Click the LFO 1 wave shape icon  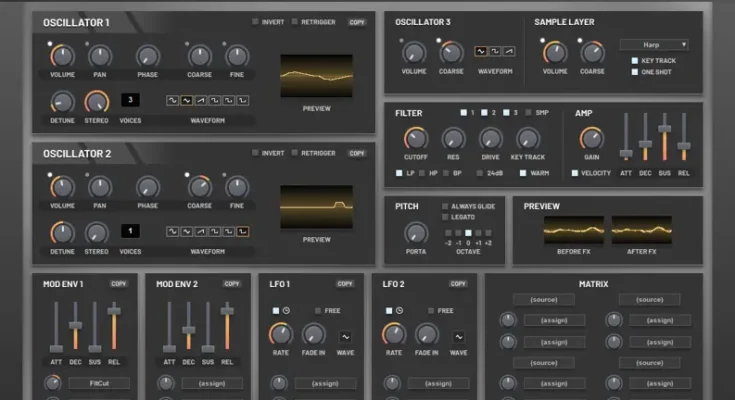345,337
